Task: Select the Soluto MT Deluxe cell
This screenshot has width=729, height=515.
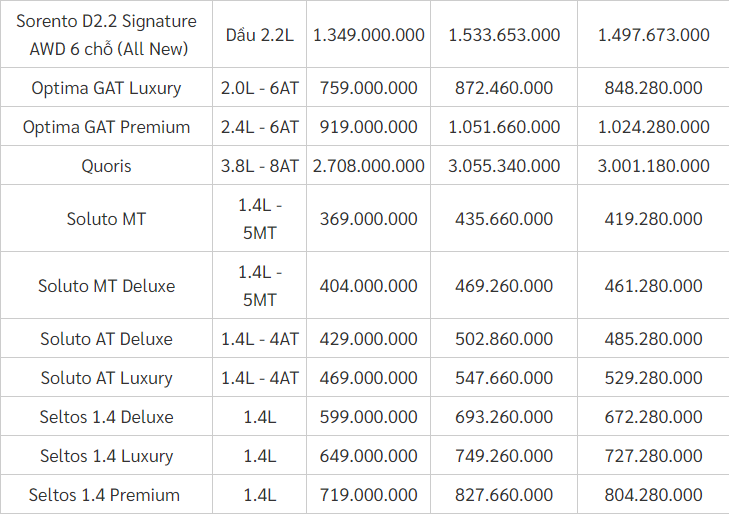Action: pyautogui.click(x=106, y=286)
